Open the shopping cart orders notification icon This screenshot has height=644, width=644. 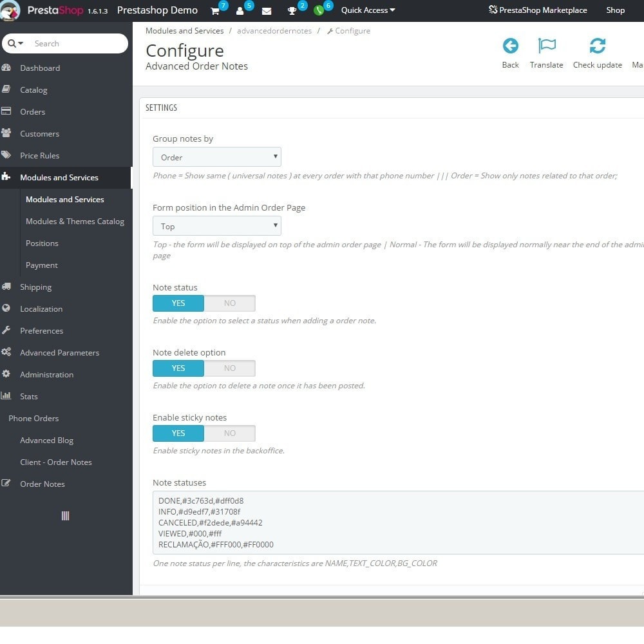click(215, 11)
